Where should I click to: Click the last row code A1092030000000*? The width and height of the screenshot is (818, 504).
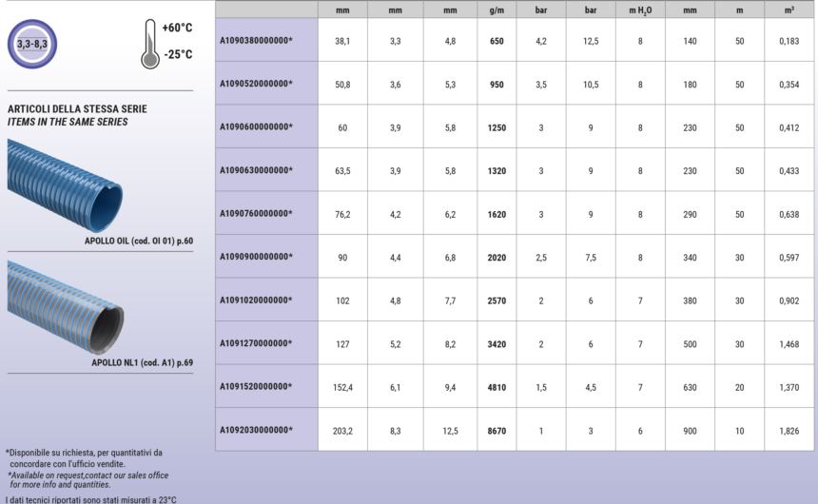(256, 430)
